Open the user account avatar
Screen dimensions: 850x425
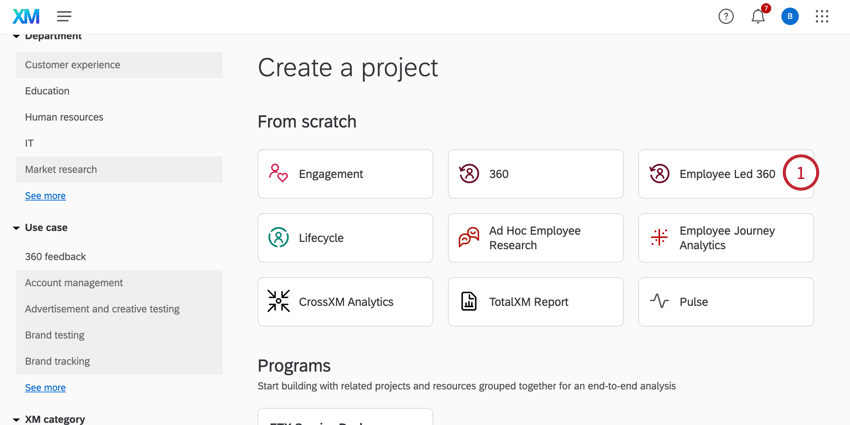790,16
